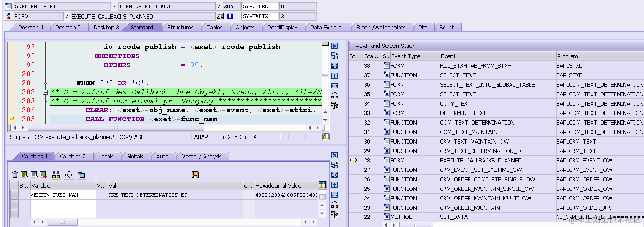Switch to Variables 2 tab

tap(72, 156)
